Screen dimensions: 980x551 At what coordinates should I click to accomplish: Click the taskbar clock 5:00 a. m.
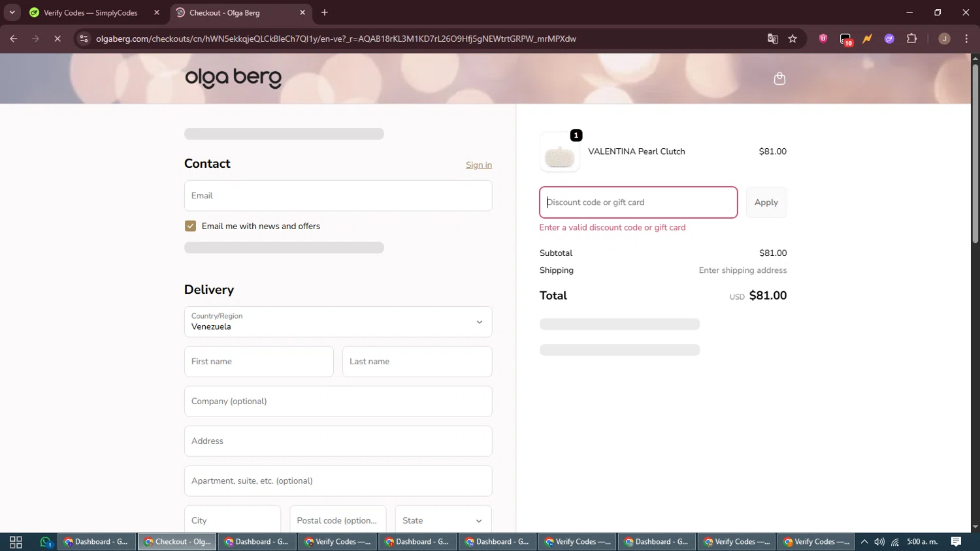922,542
